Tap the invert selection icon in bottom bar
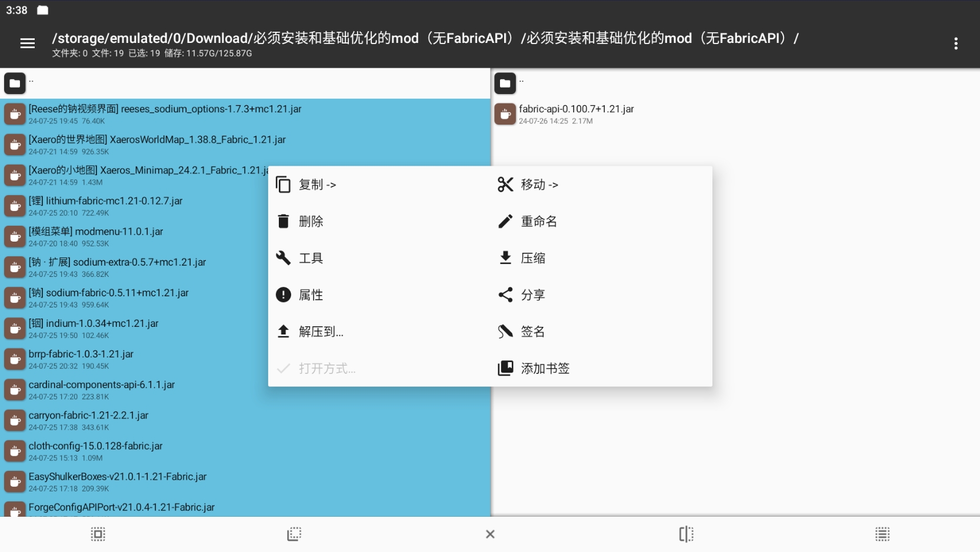The width and height of the screenshot is (980, 552). pos(294,534)
